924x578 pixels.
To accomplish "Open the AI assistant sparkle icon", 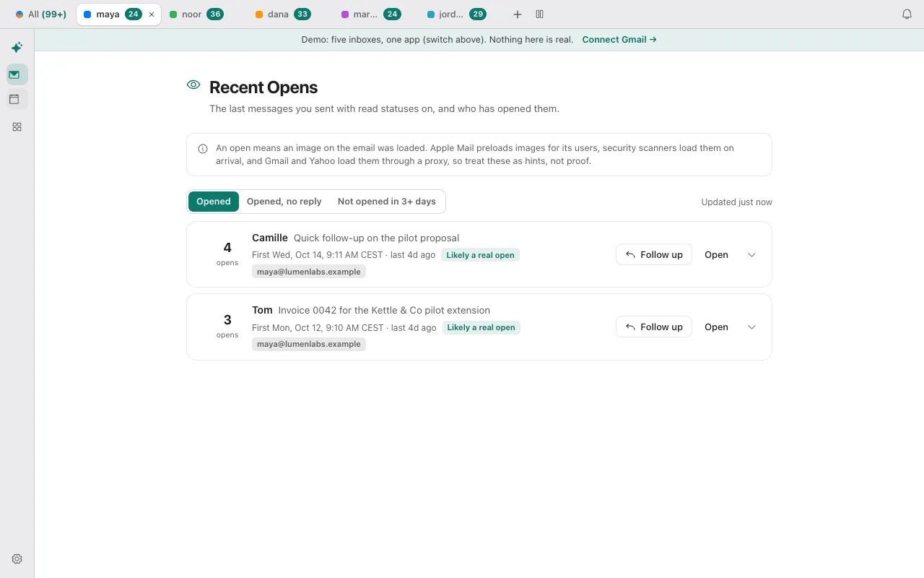I will pos(17,48).
